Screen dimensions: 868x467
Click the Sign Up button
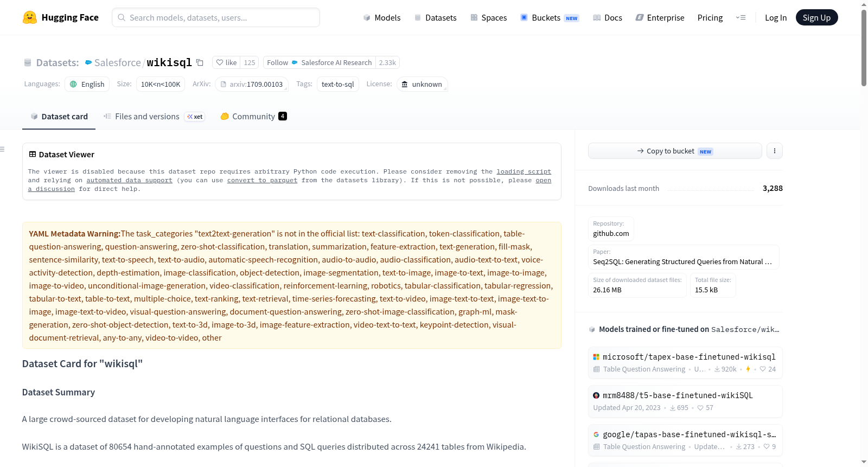tap(816, 17)
